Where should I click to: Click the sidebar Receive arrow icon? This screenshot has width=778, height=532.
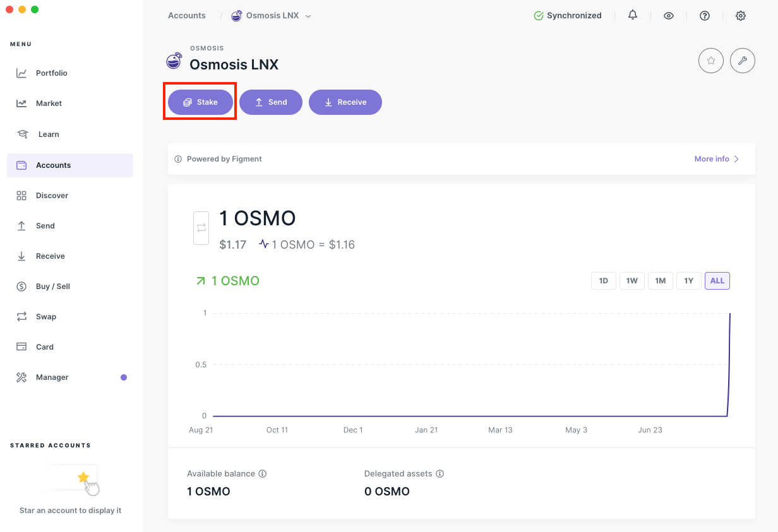21,256
